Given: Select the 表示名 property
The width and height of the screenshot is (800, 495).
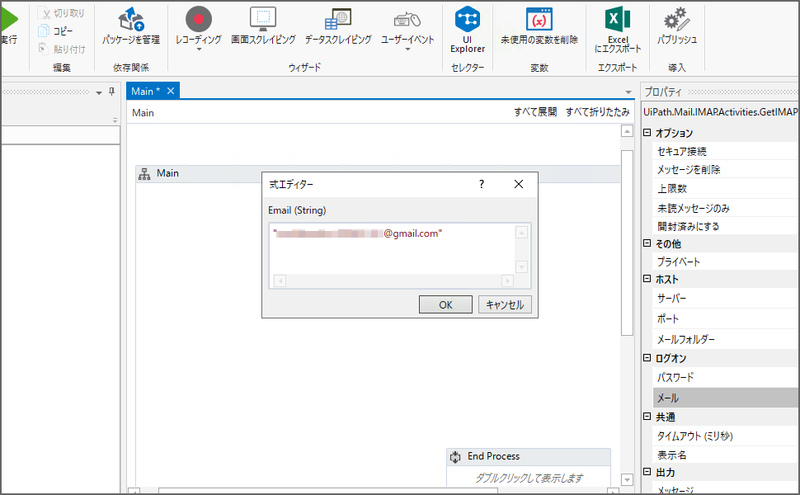Looking at the screenshot, I should [x=726, y=455].
